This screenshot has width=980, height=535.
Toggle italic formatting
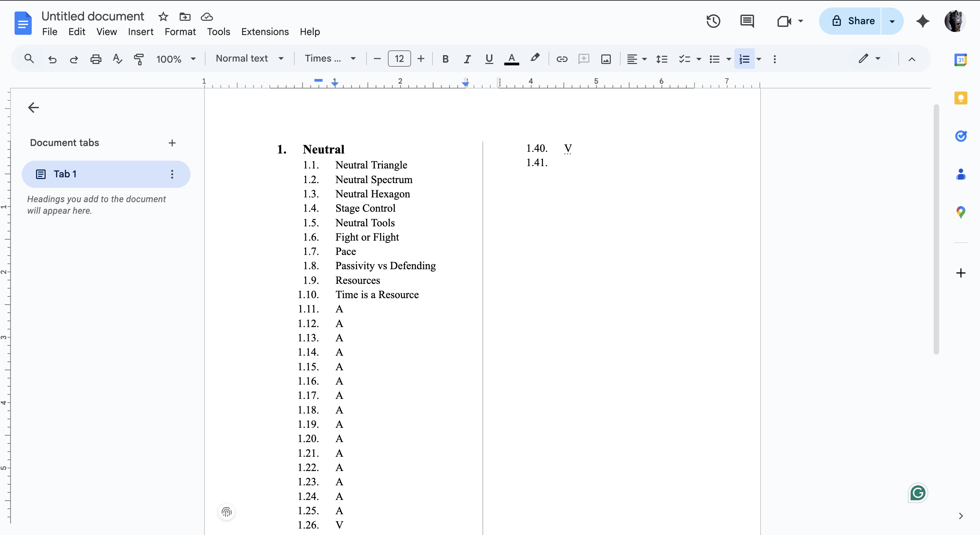[467, 59]
